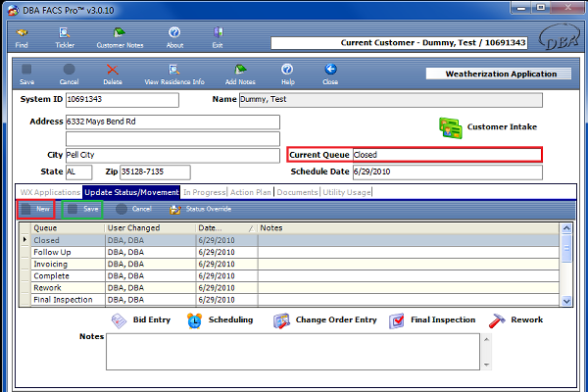Select the Closed queue row
This screenshot has height=392, width=588.
[289, 240]
